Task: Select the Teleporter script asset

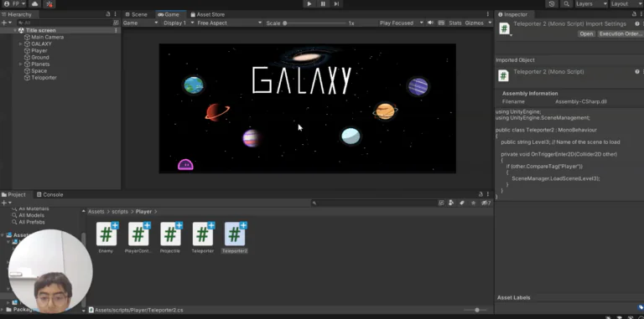Action: [202, 238]
